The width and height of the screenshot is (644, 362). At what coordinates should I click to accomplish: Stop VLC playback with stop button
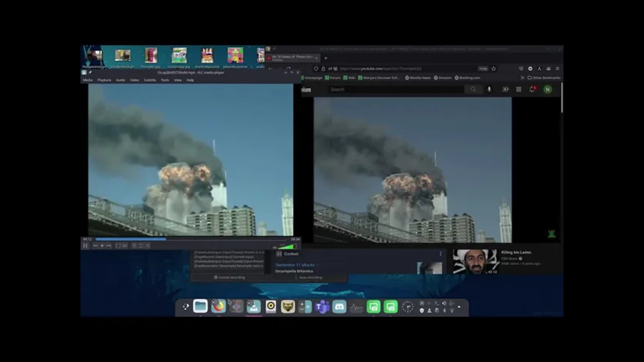(x=102, y=245)
